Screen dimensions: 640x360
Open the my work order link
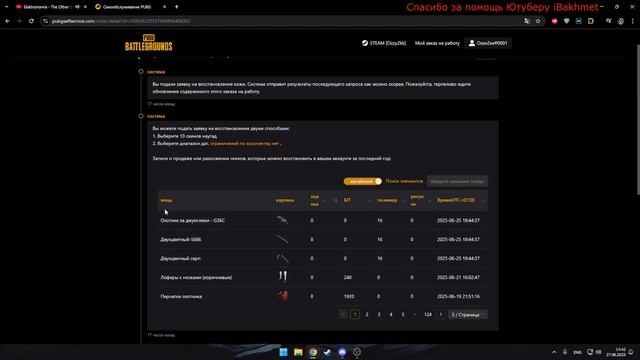pos(437,43)
